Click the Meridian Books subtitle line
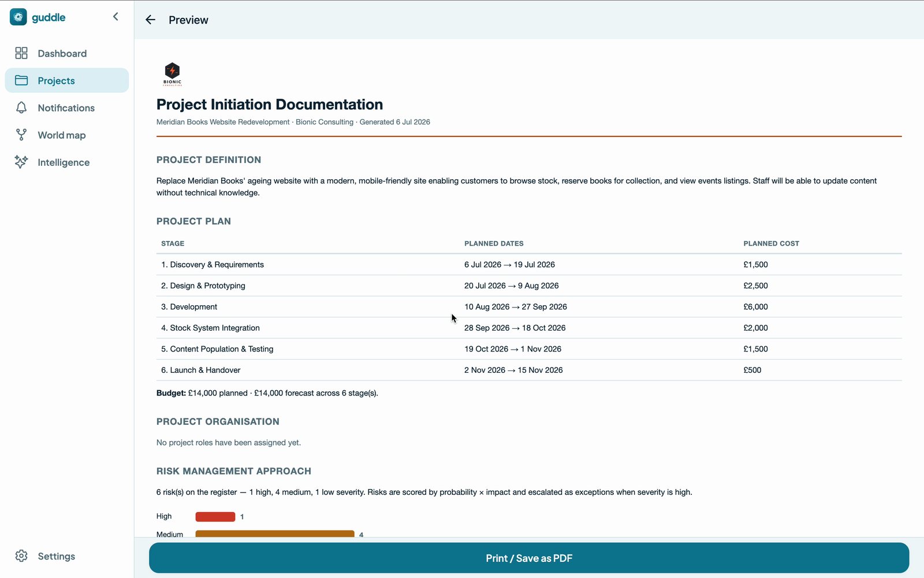The image size is (924, 578). click(x=293, y=122)
